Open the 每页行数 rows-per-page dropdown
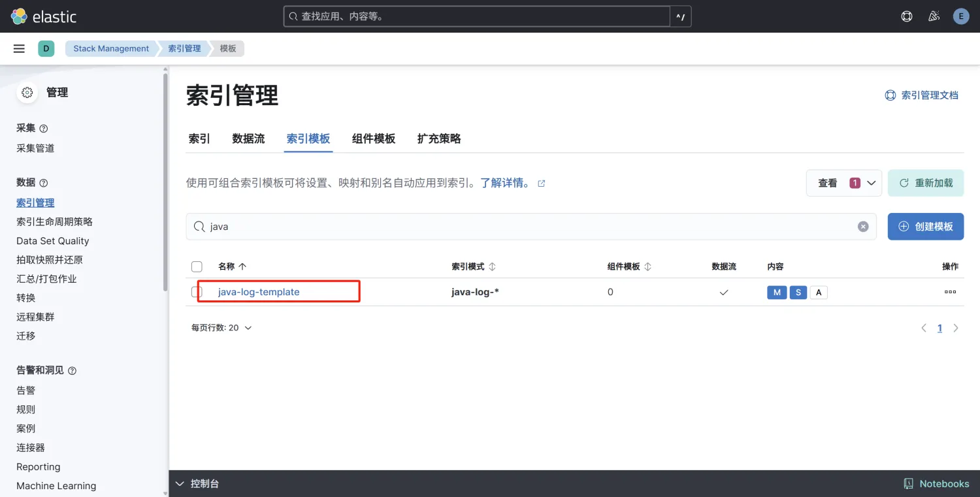 tap(221, 328)
